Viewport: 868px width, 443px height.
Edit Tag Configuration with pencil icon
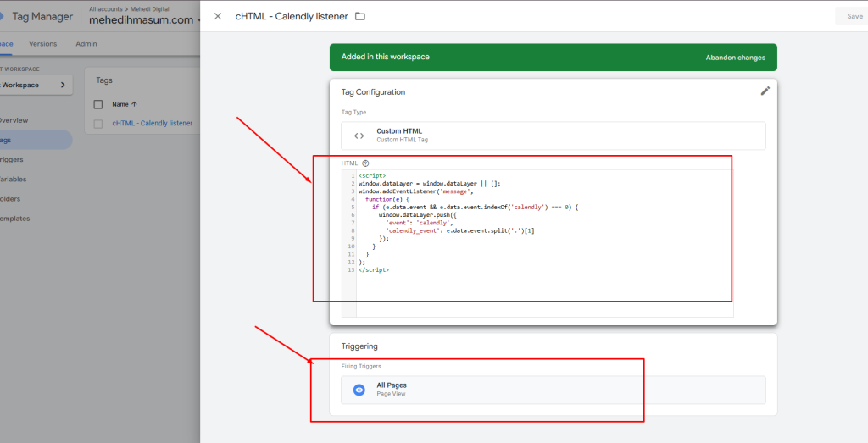pyautogui.click(x=765, y=91)
